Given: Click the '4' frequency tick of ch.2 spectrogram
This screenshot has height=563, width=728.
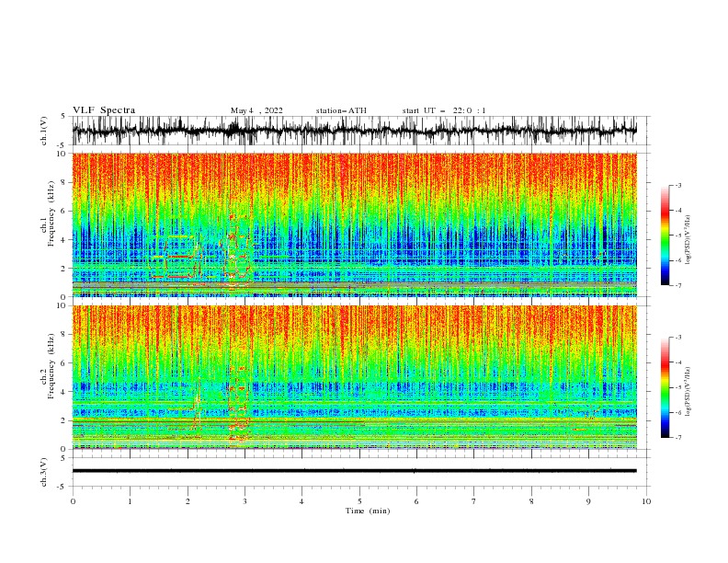Looking at the screenshot, I should point(63,392).
